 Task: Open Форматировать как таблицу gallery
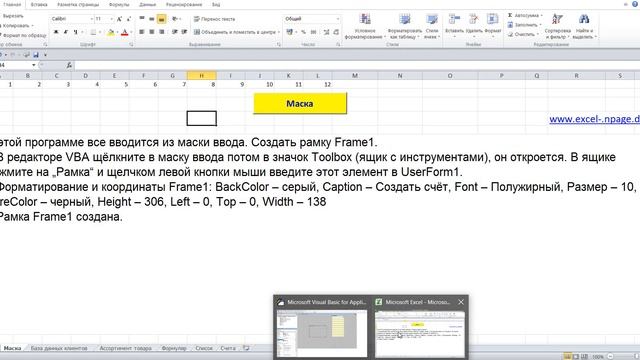pos(404,26)
